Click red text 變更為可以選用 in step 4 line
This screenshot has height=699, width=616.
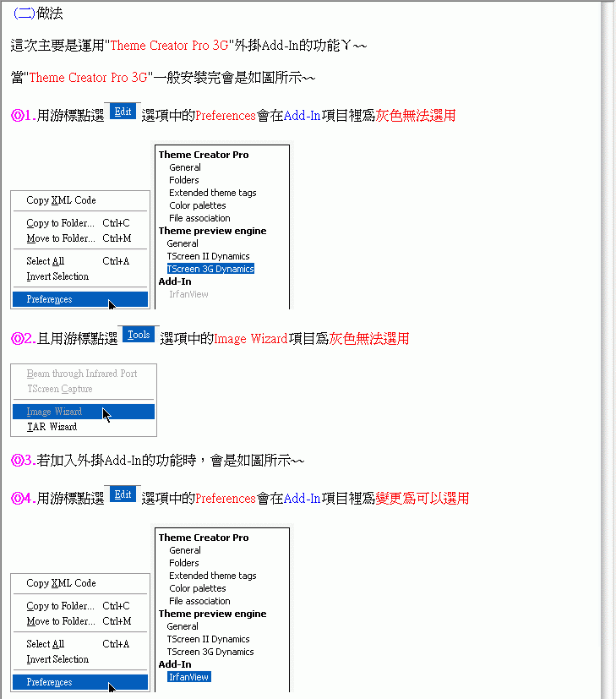422,499
